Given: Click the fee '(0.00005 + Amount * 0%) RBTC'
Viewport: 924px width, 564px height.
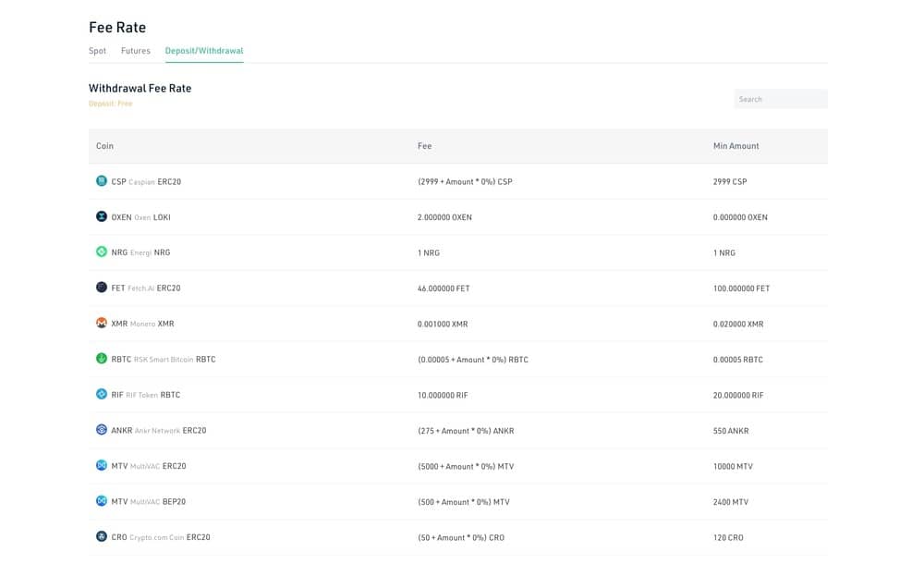Looking at the screenshot, I should click(472, 360).
